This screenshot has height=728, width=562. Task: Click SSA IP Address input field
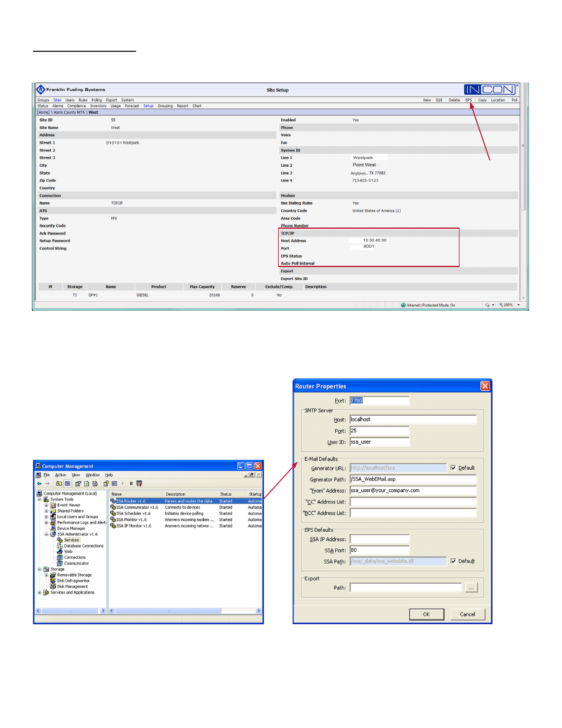(379, 539)
